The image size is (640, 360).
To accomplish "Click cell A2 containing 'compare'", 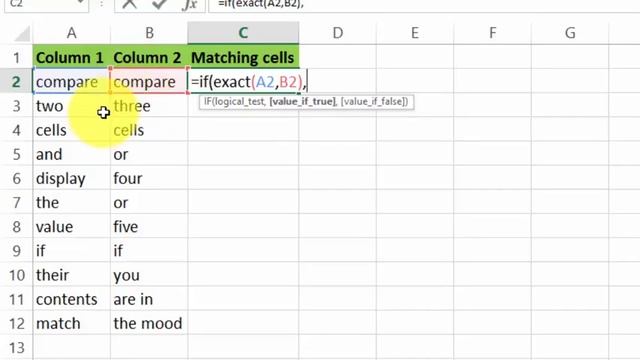I will [71, 82].
